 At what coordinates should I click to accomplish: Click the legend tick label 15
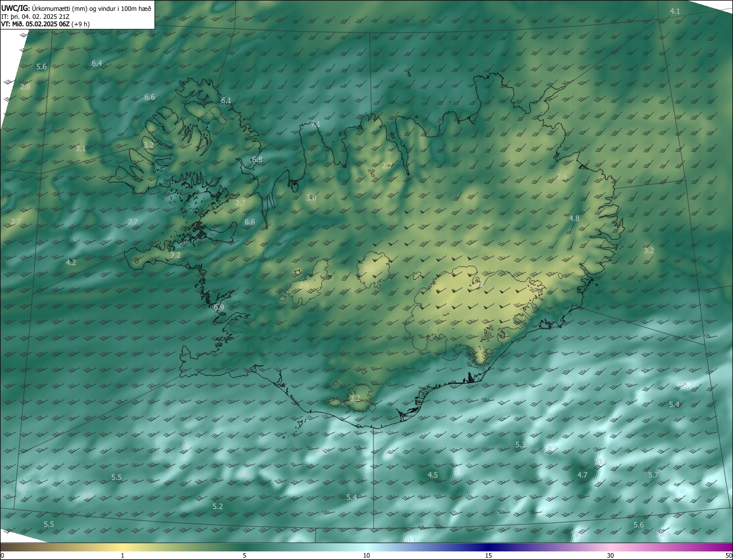488,555
